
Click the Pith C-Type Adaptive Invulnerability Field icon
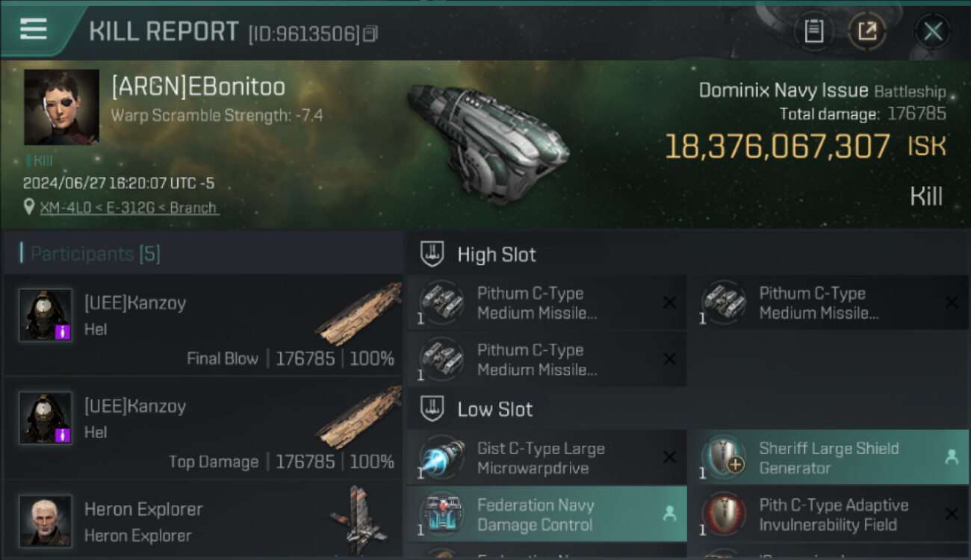723,514
